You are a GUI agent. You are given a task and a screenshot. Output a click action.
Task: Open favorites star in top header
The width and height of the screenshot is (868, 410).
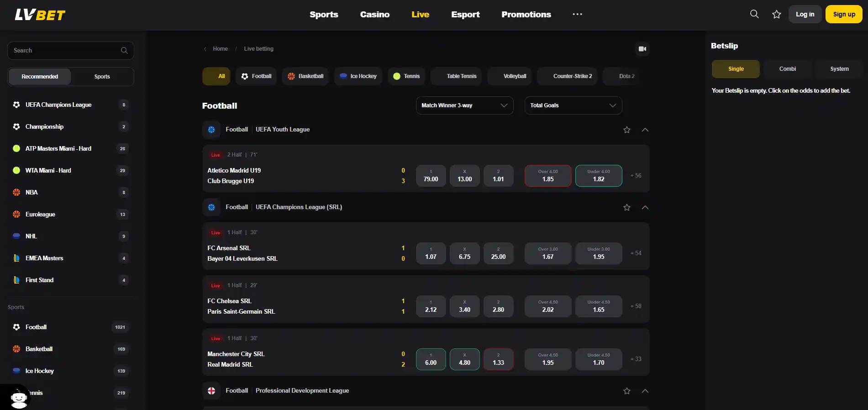[776, 14]
